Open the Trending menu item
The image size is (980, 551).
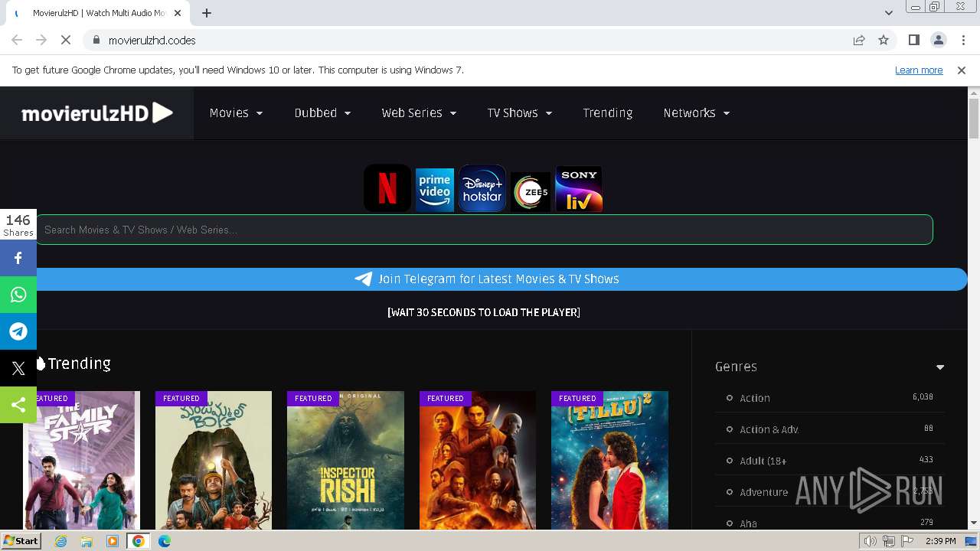607,112
